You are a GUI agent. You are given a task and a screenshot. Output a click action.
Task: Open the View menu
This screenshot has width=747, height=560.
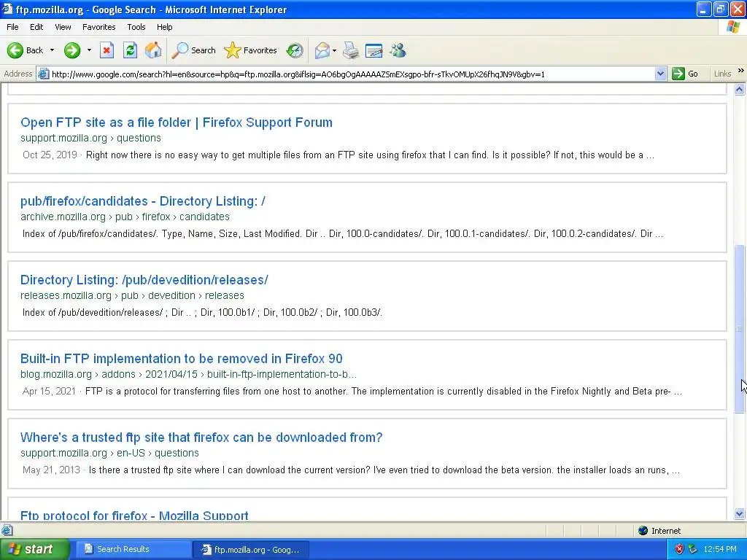(x=63, y=27)
